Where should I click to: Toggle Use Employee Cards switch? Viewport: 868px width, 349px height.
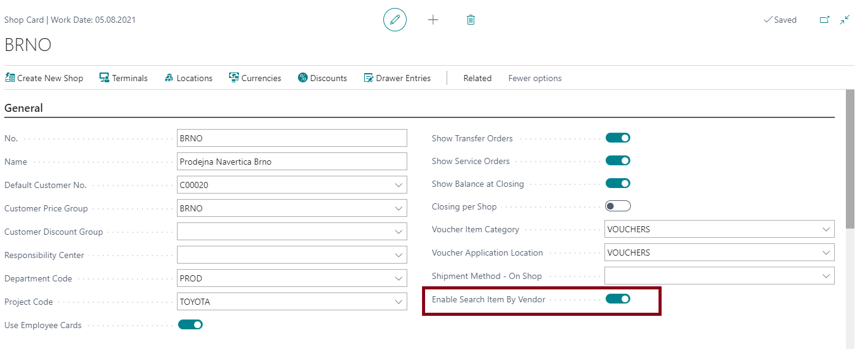coord(190,324)
